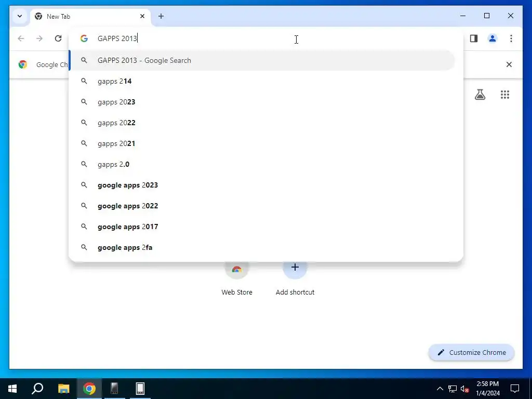
Task: Select the New Tab tab
Action: point(90,16)
